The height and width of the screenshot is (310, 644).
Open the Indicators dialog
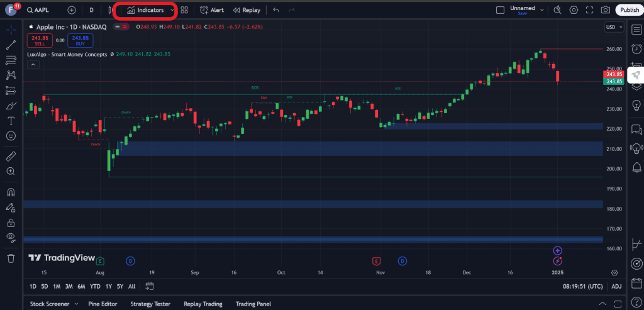click(145, 10)
